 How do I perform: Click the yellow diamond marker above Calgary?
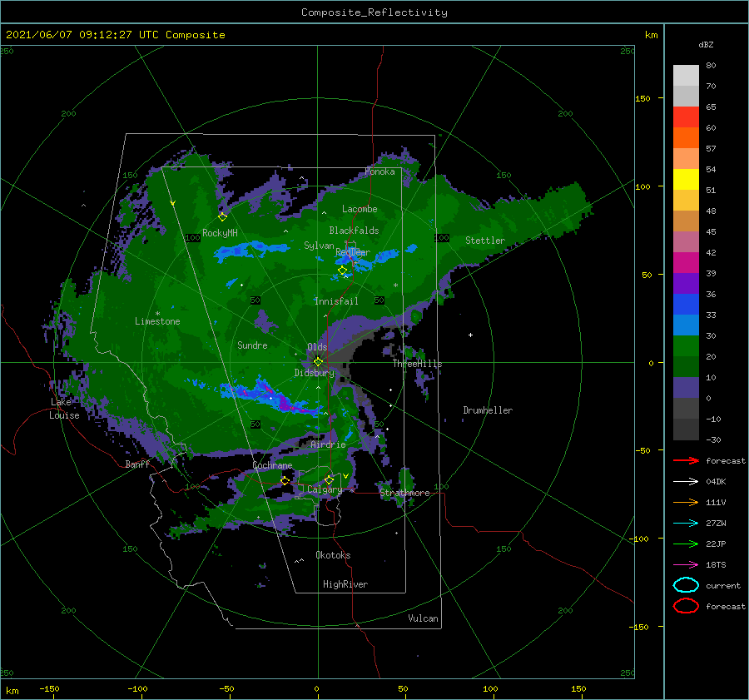click(329, 479)
